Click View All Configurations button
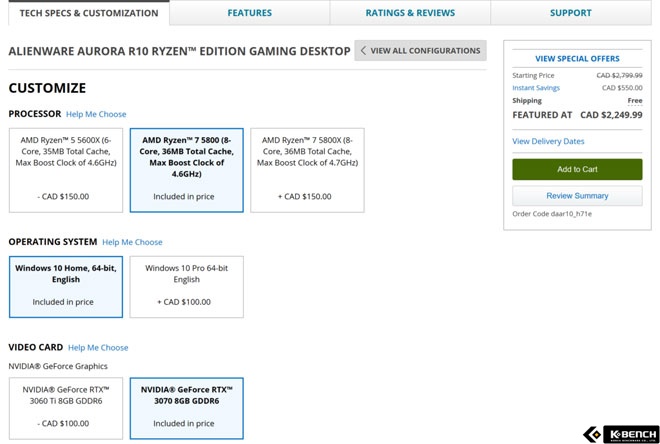 coord(420,51)
